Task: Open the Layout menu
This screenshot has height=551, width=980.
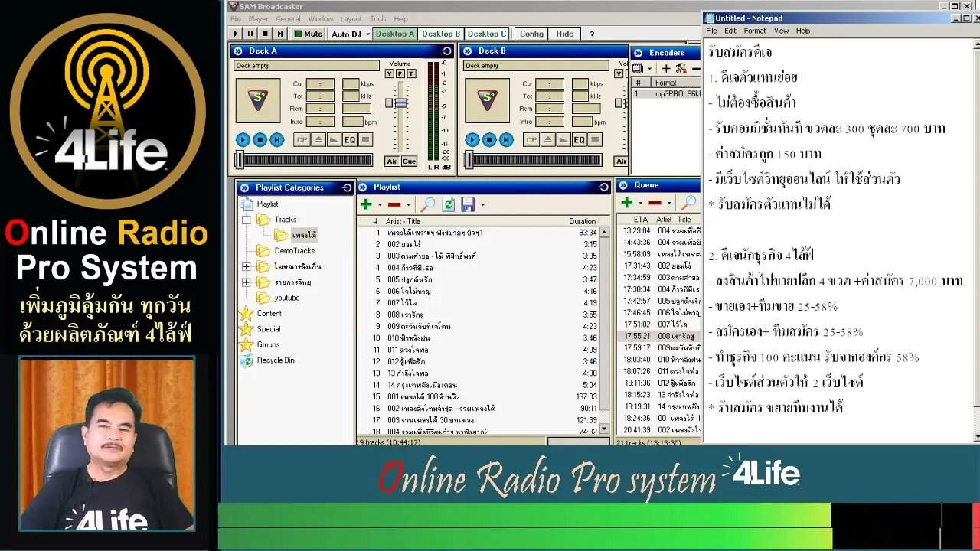Action: [x=351, y=19]
